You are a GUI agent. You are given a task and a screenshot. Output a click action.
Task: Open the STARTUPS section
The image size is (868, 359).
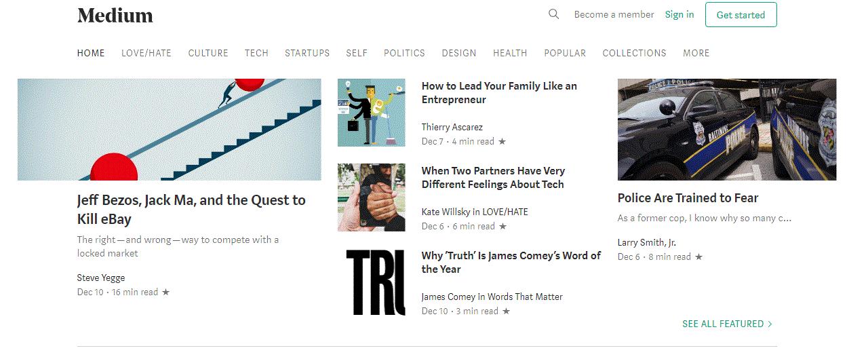307,53
